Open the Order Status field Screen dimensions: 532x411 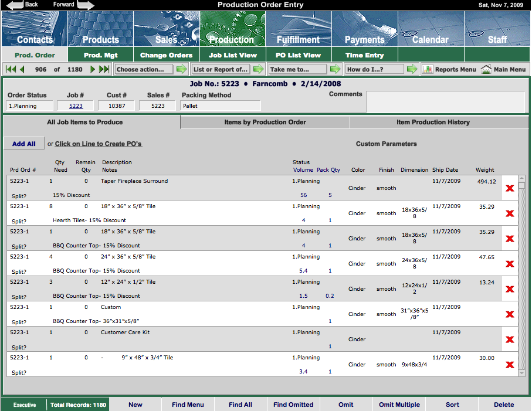coord(30,106)
